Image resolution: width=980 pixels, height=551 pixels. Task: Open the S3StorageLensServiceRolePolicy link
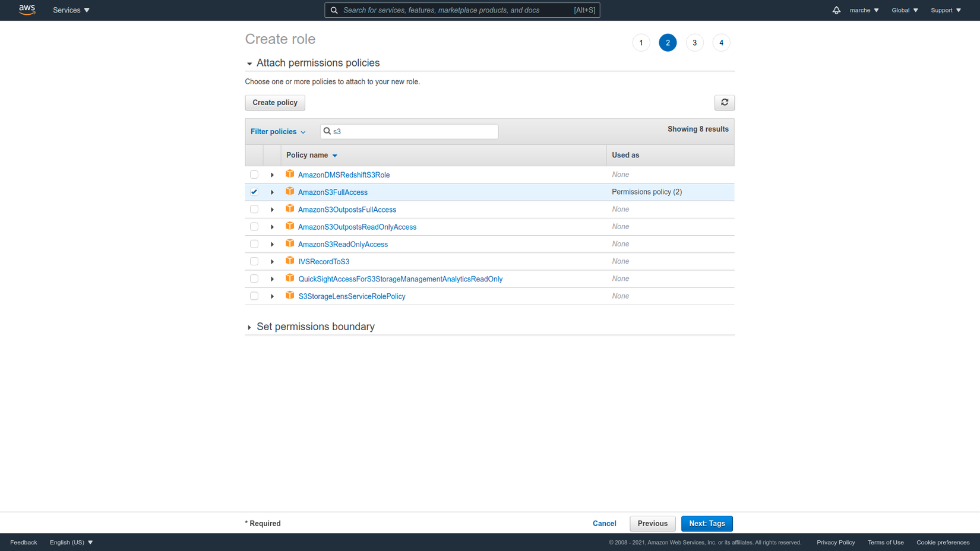pos(352,296)
